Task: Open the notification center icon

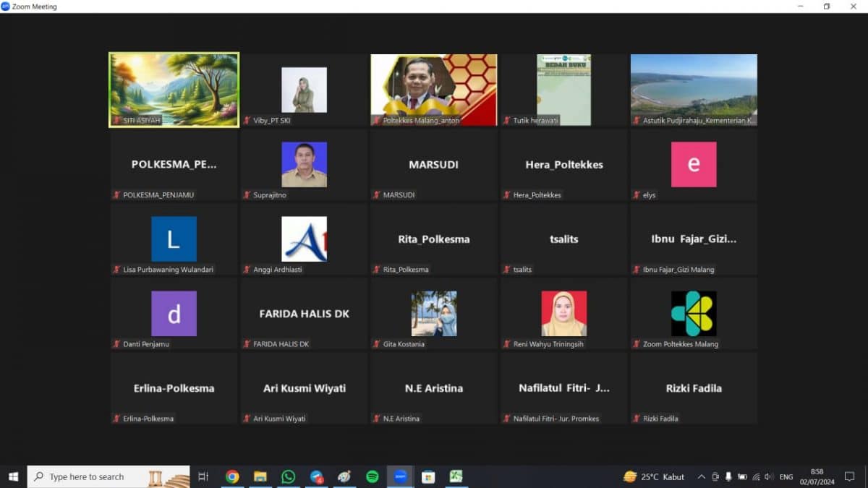Action: [849, 477]
